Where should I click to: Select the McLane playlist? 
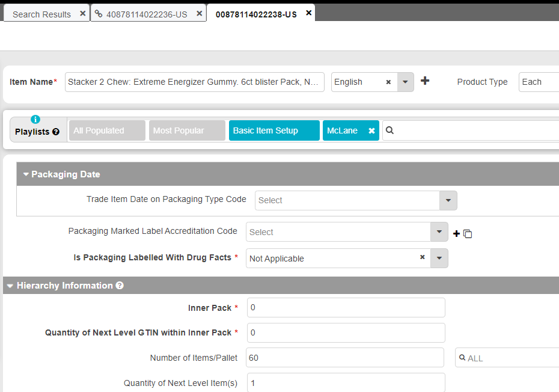pos(342,130)
